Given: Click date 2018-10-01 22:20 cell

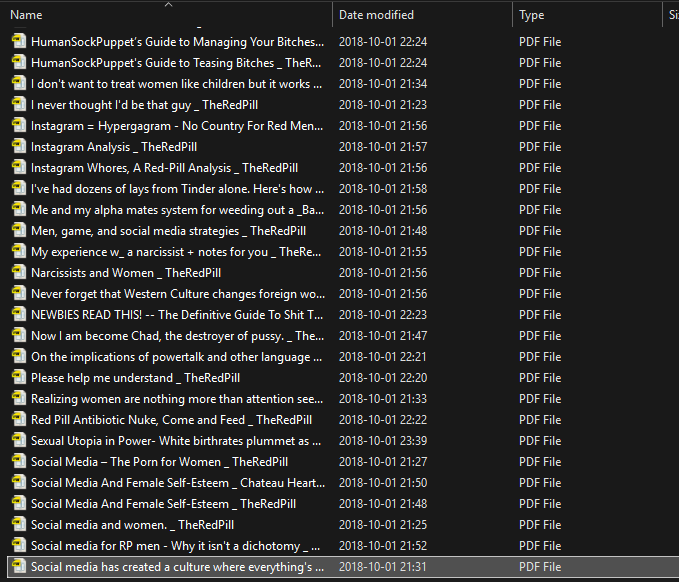Looking at the screenshot, I should click(383, 378).
